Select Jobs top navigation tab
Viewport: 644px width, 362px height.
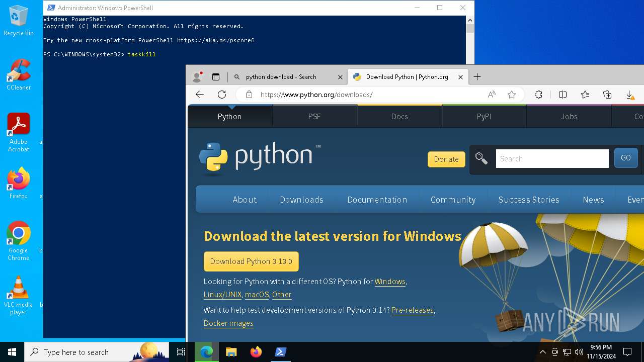(x=569, y=116)
